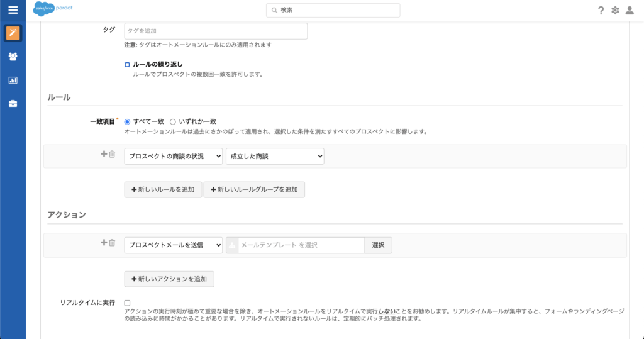Viewport: 644px width, 339px height.
Task: Click the リアルタイムに実行 label text
Action: (87, 303)
